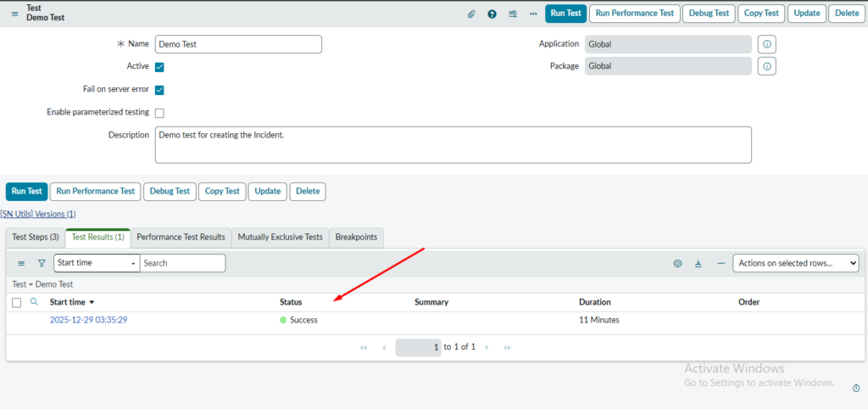Open the more options ellipsis icon

pyautogui.click(x=533, y=14)
